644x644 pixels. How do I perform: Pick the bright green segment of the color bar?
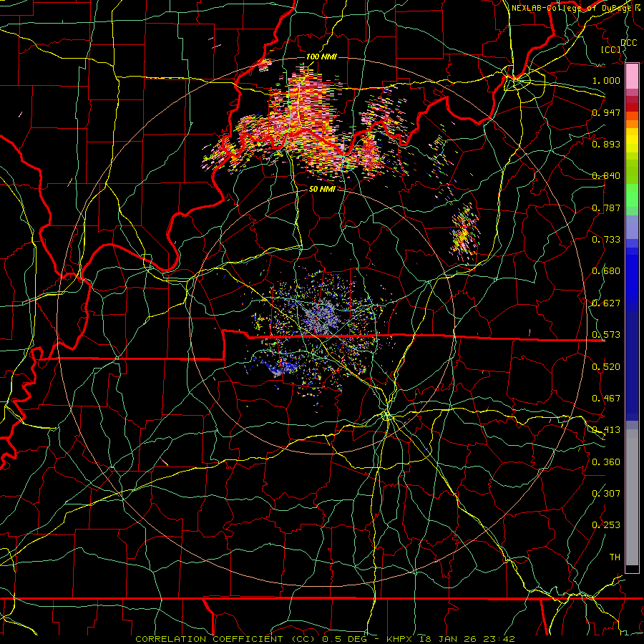pos(632,196)
